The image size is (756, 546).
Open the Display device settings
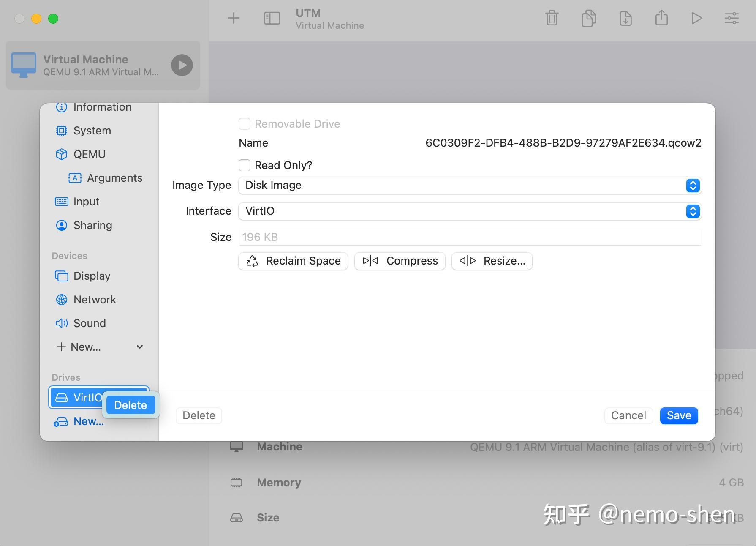pyautogui.click(x=91, y=276)
